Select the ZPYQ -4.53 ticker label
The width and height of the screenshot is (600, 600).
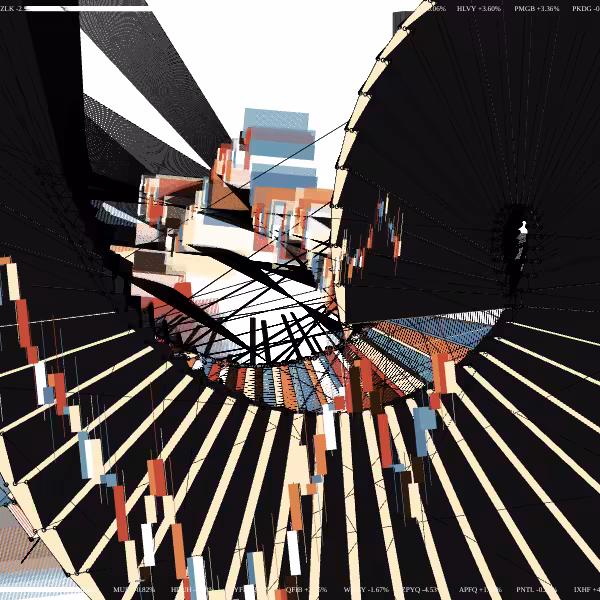point(419,590)
